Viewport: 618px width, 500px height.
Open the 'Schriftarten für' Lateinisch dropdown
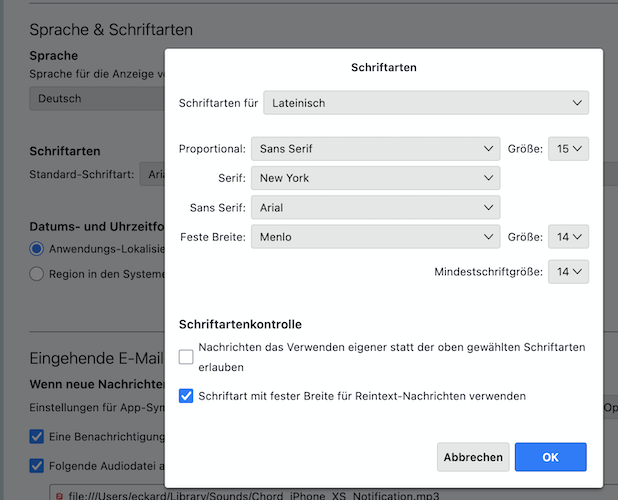(426, 103)
